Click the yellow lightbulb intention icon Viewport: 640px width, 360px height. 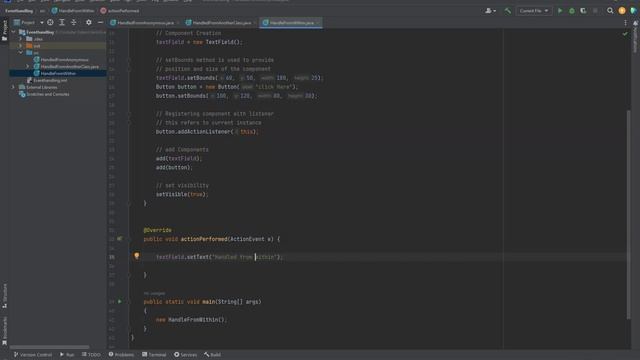[x=137, y=256]
